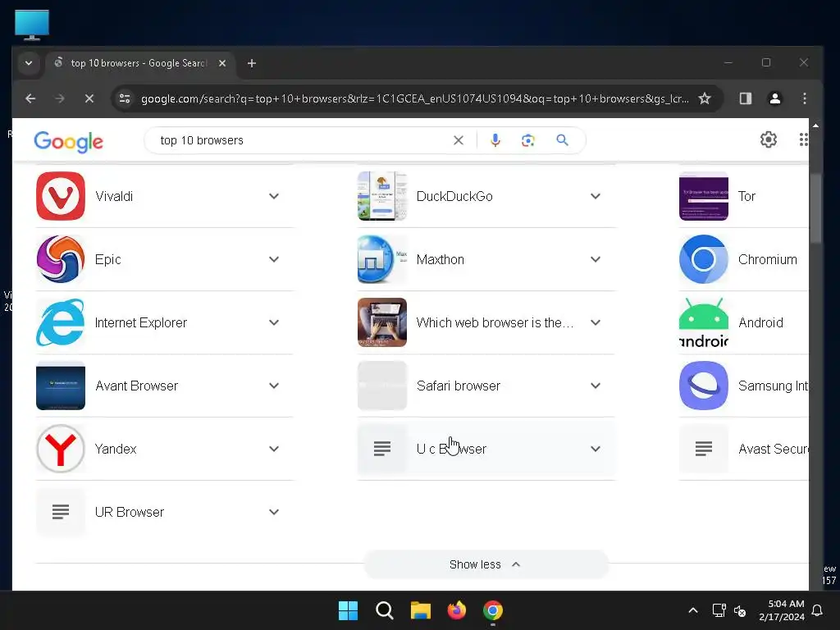Expand the Safari browser chevron

pos(596,386)
